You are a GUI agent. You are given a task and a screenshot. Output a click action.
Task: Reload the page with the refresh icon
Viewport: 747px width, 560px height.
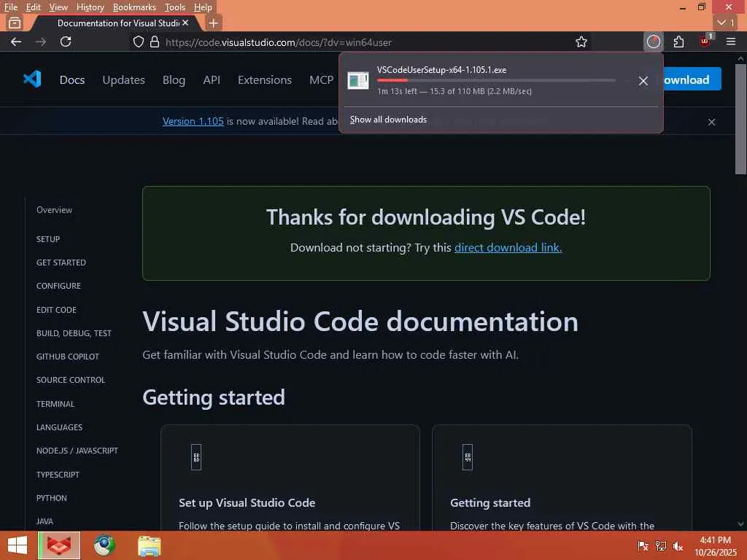66,42
